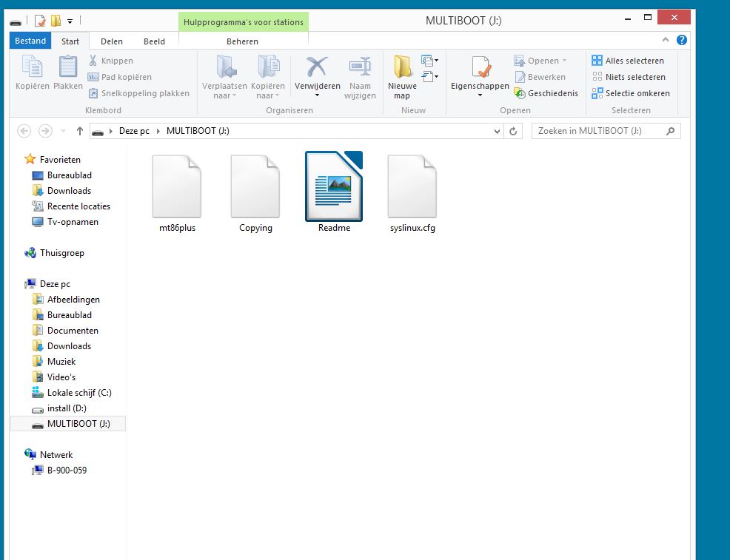The height and width of the screenshot is (560, 730).
Task: Select the syslinux.cfg file
Action: tap(412, 194)
